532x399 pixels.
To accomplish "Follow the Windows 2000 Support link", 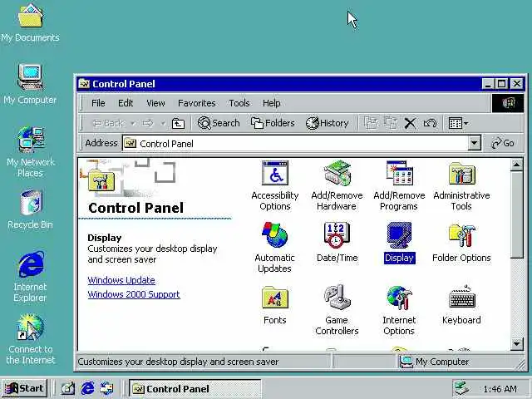I will 134,294.
